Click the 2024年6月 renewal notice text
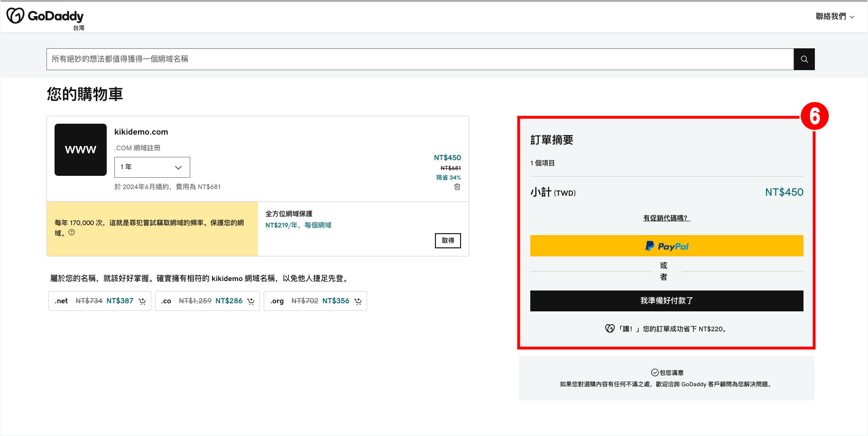This screenshot has height=436, width=868. click(x=167, y=187)
